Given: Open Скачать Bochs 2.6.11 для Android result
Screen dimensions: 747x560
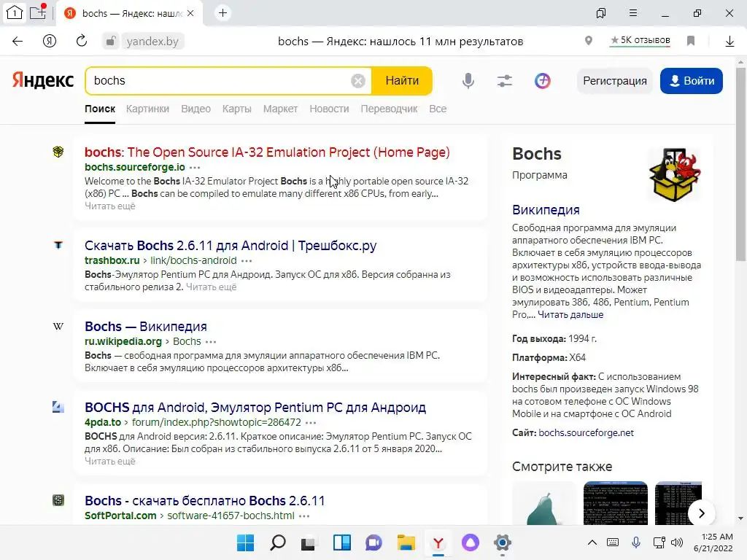Looking at the screenshot, I should click(231, 245).
